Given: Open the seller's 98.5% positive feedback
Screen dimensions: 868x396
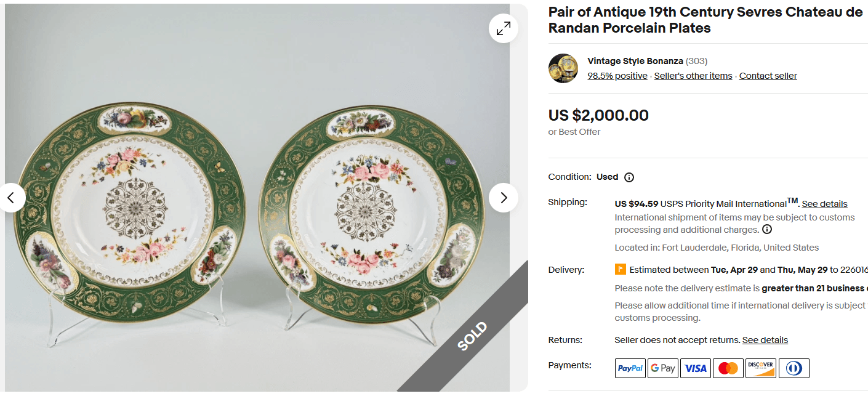Looking at the screenshot, I should pyautogui.click(x=617, y=75).
